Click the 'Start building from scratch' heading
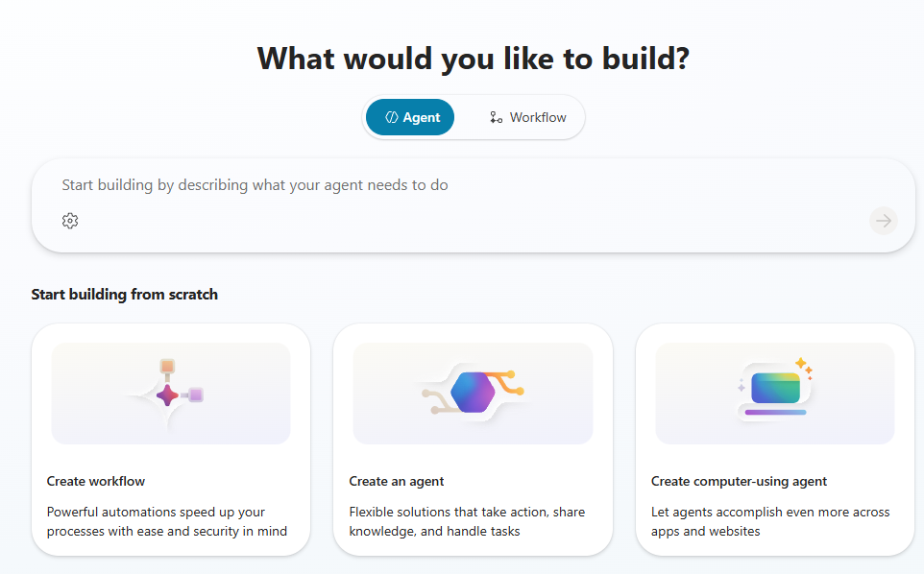924x574 pixels. (x=124, y=295)
